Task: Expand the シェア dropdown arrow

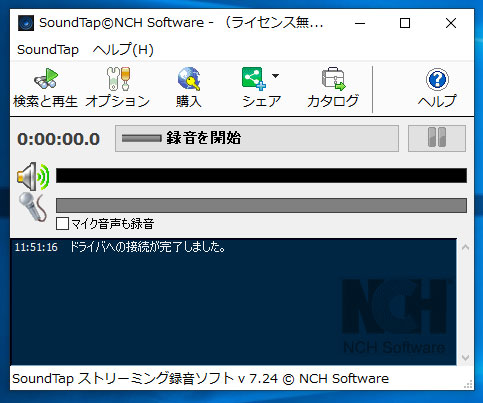Action: pyautogui.click(x=275, y=76)
